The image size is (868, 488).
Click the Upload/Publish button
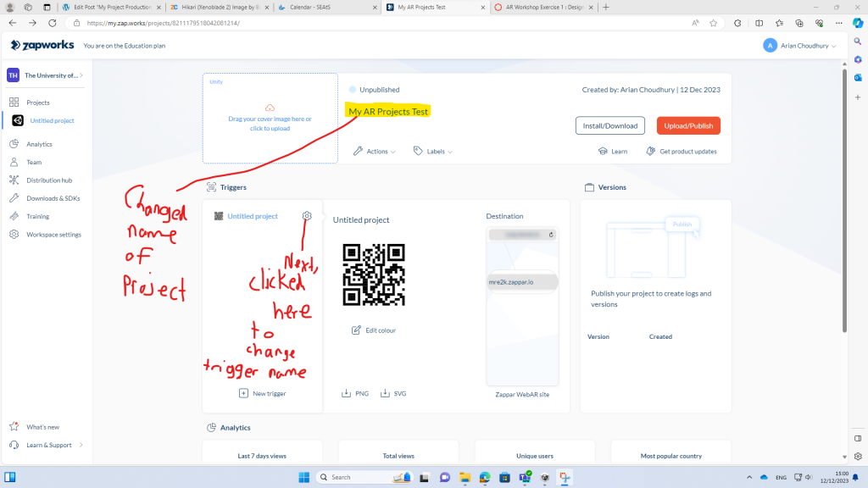[687, 125]
